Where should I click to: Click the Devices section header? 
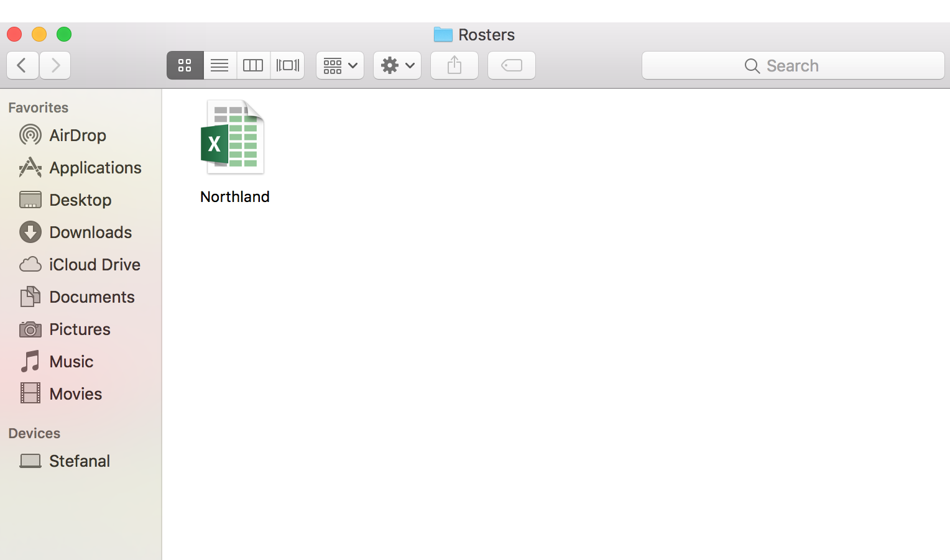35,433
